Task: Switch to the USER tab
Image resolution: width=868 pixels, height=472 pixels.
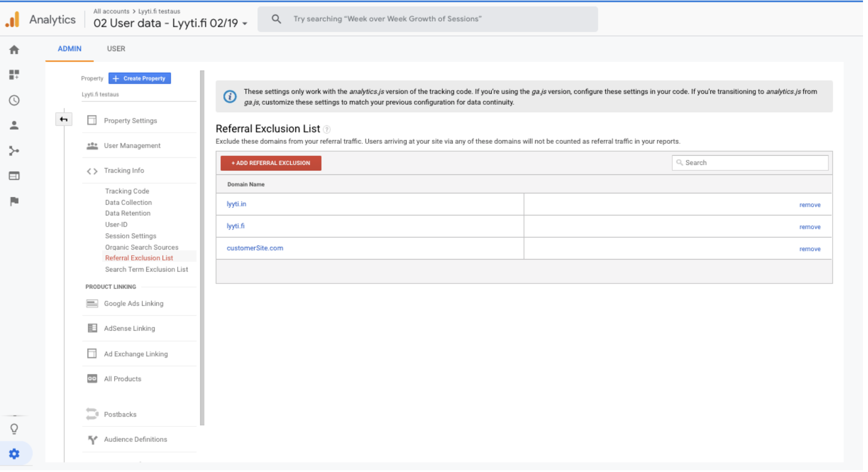Action: click(116, 49)
